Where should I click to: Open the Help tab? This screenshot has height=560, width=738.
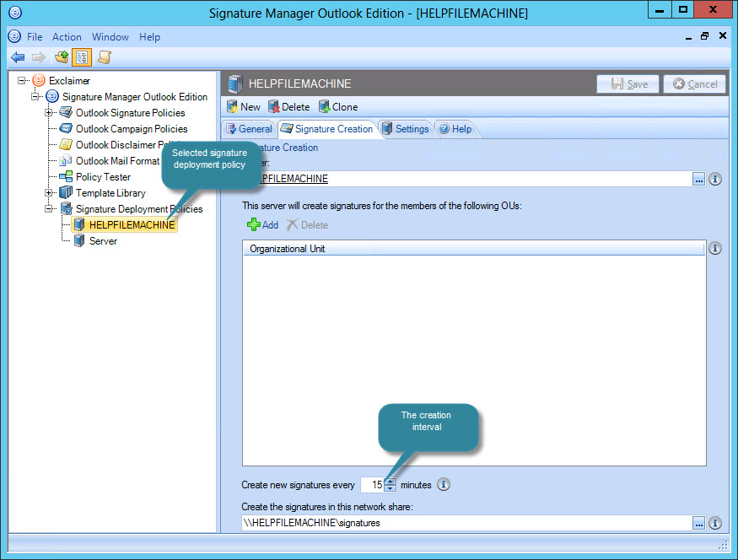coord(455,129)
